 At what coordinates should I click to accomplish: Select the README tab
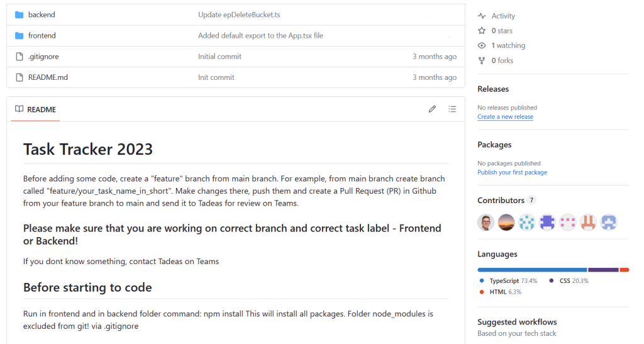tap(36, 109)
